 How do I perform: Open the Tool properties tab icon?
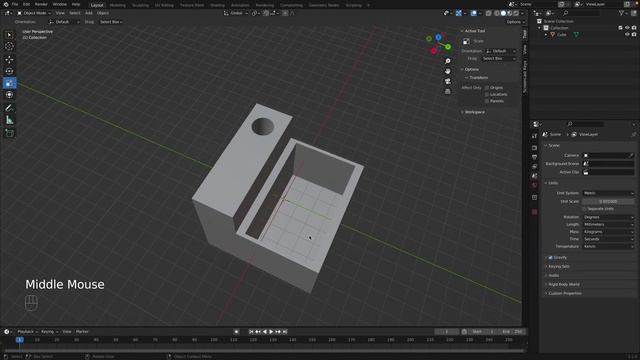click(534, 136)
